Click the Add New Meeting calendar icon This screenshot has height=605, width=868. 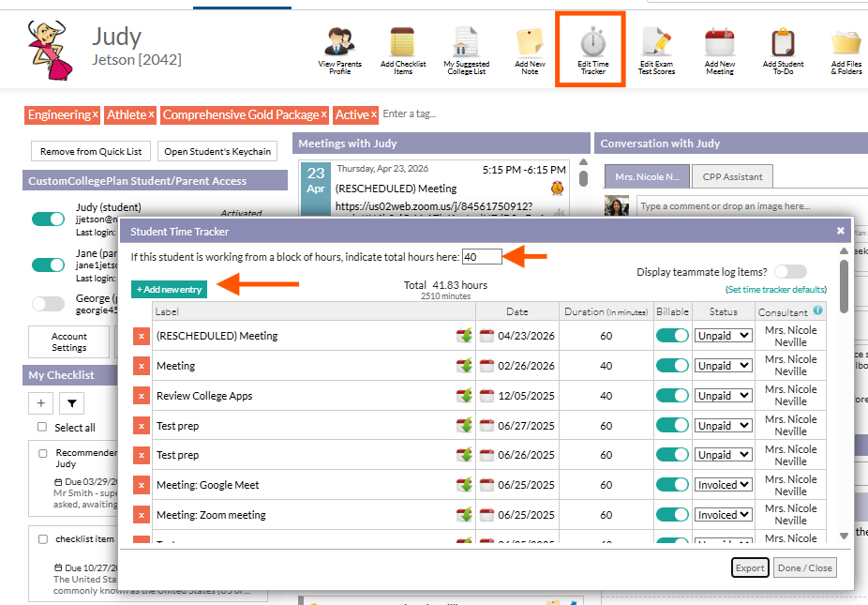[719, 43]
